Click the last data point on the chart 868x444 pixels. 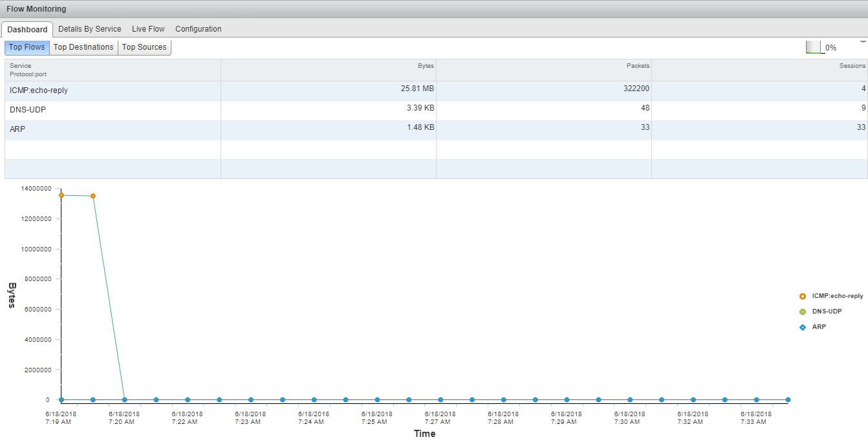coord(788,400)
